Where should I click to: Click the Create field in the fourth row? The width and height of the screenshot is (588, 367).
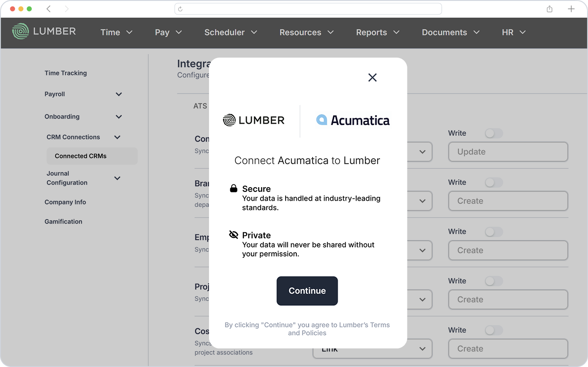point(508,300)
